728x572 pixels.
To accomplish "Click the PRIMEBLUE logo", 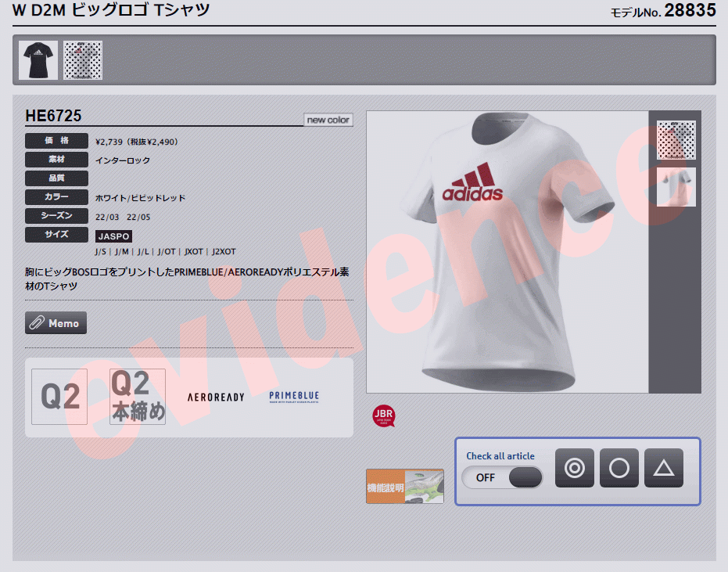I will coord(294,397).
